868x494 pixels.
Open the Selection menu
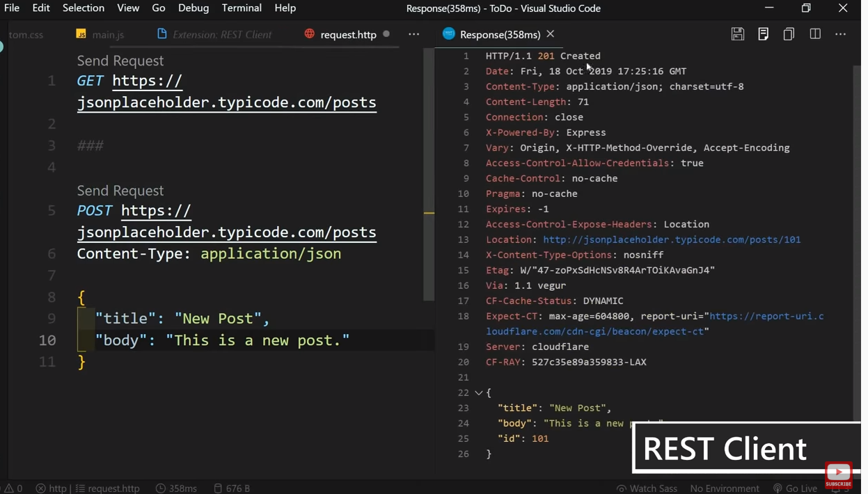pyautogui.click(x=84, y=8)
